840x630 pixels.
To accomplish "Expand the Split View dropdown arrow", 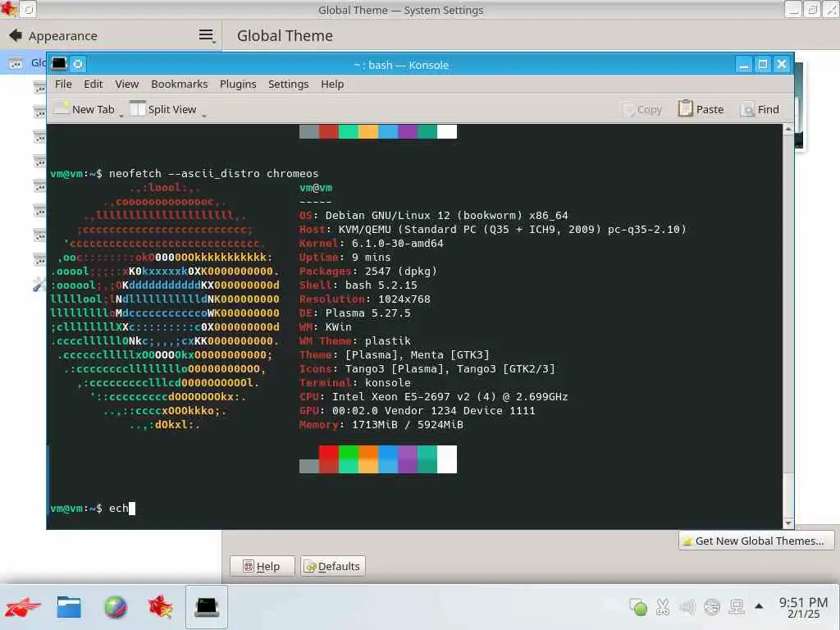I will [x=204, y=115].
